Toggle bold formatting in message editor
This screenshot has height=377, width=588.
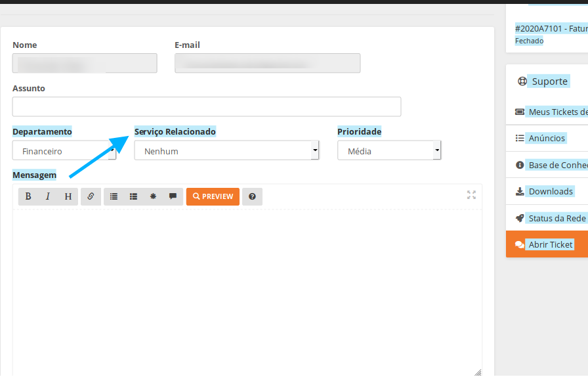(x=28, y=196)
